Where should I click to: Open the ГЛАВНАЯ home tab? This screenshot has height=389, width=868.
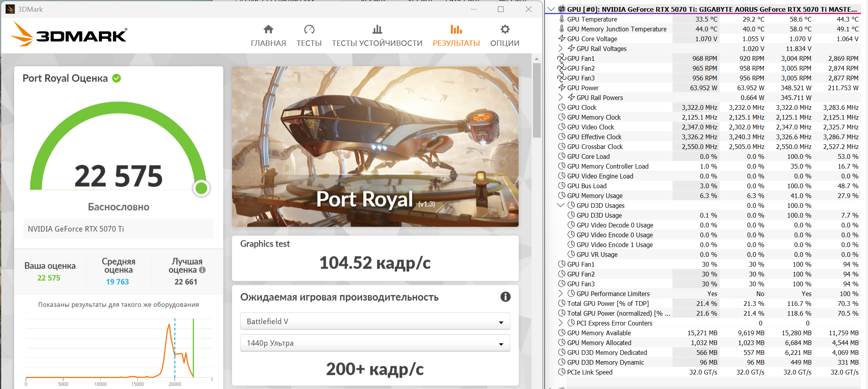(x=269, y=36)
